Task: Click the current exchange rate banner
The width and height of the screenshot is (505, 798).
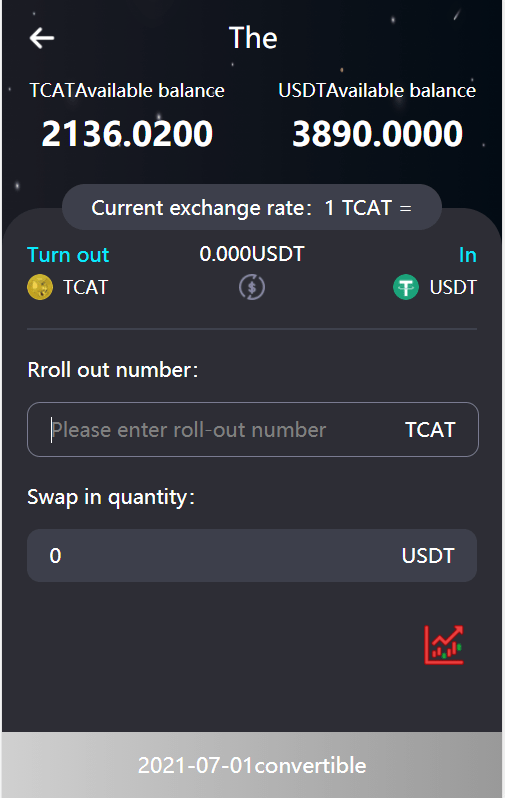Action: (251, 207)
